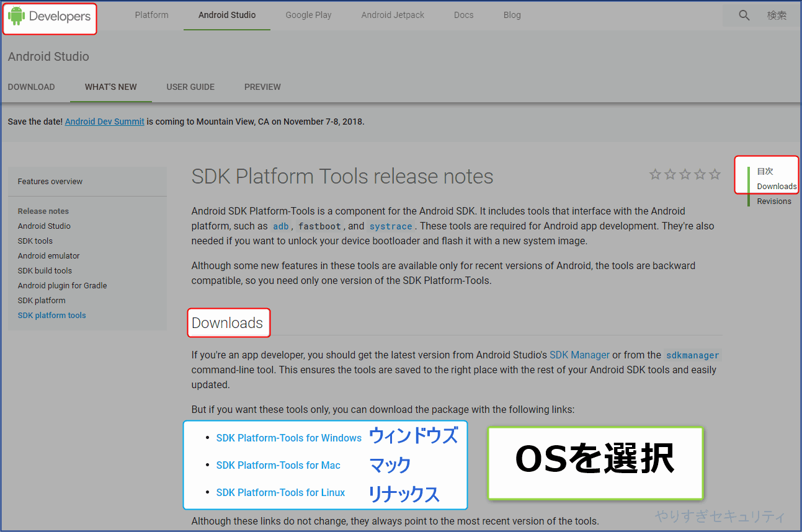Click the 'Release notes' sidebar heading
802x532 pixels.
[x=43, y=211]
